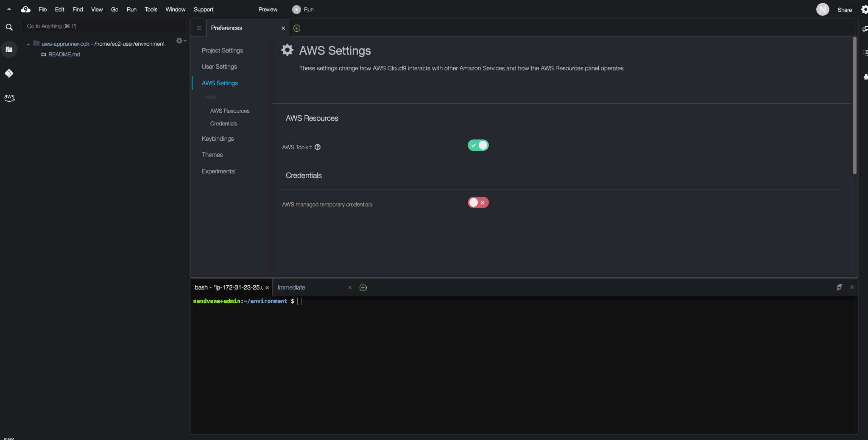
Task: Click the preferences vertical scrollbar
Action: (x=854, y=106)
